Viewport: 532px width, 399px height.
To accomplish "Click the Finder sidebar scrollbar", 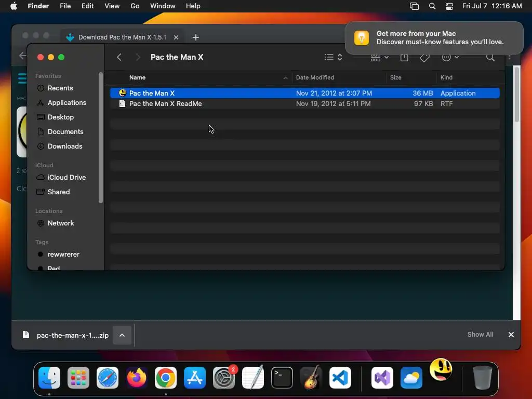I will (100, 138).
